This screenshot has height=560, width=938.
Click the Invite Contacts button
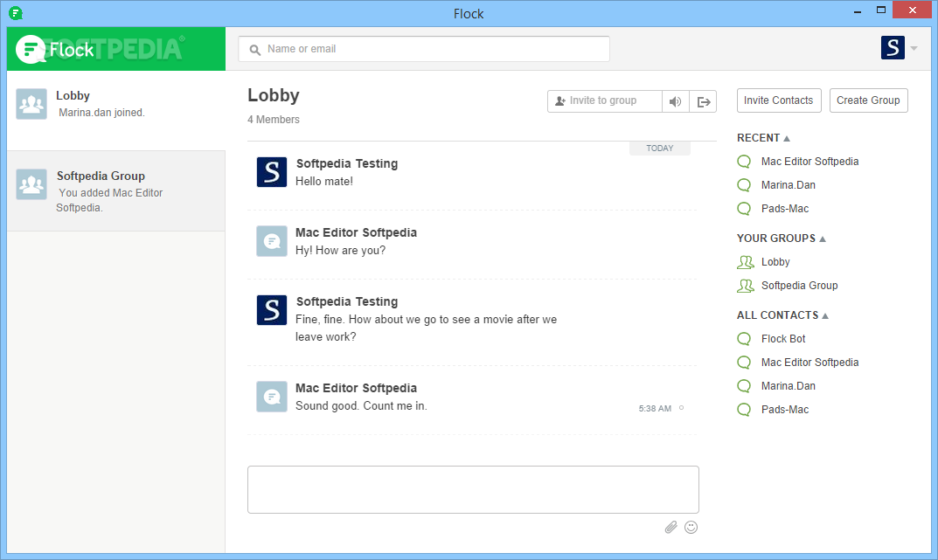[x=779, y=100]
